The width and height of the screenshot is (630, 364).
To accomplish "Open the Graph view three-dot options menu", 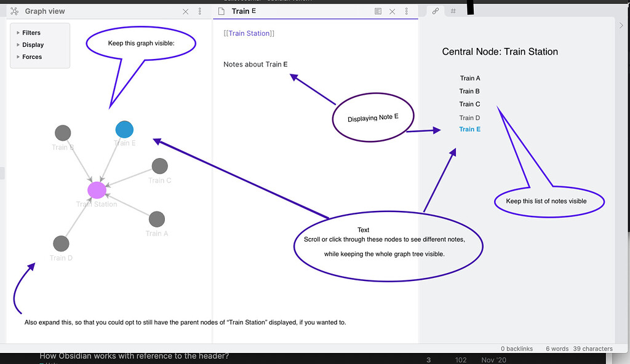I will (199, 10).
